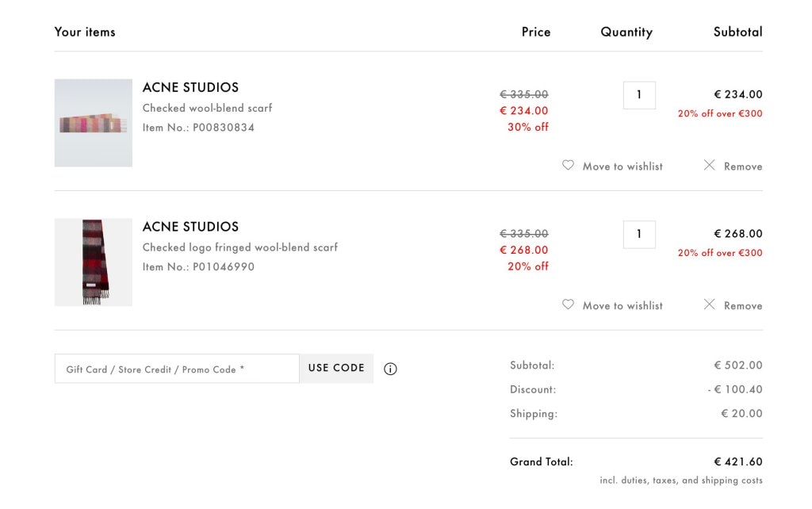Click the second ACNE STUDIOS brand name
Viewport: 812px width, 509px height.
click(x=190, y=227)
